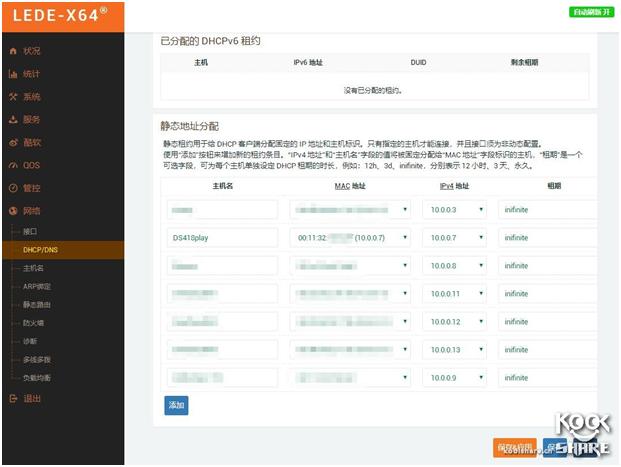
Task: Open MAC address dropdown in 10.0.0.8 row
Action: (x=350, y=265)
